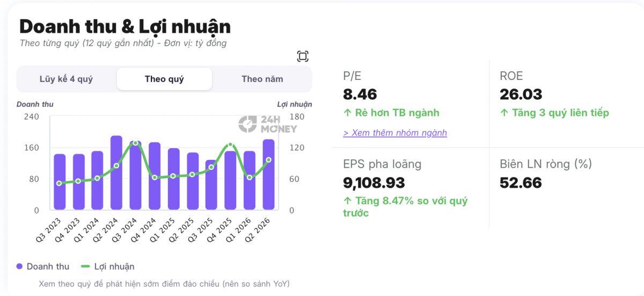The width and height of the screenshot is (644, 296).
Task: Click the Lợi nhuận right axis title
Action: pos(295,105)
